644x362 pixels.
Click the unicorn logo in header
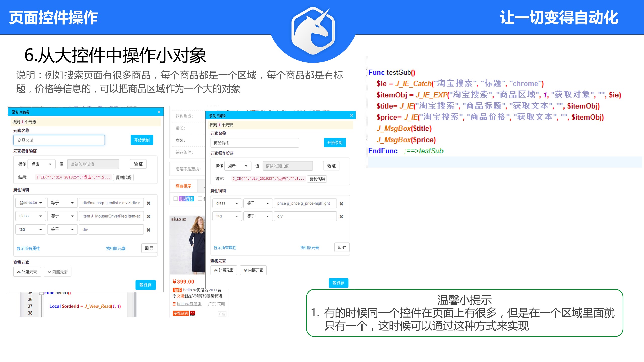(x=313, y=31)
